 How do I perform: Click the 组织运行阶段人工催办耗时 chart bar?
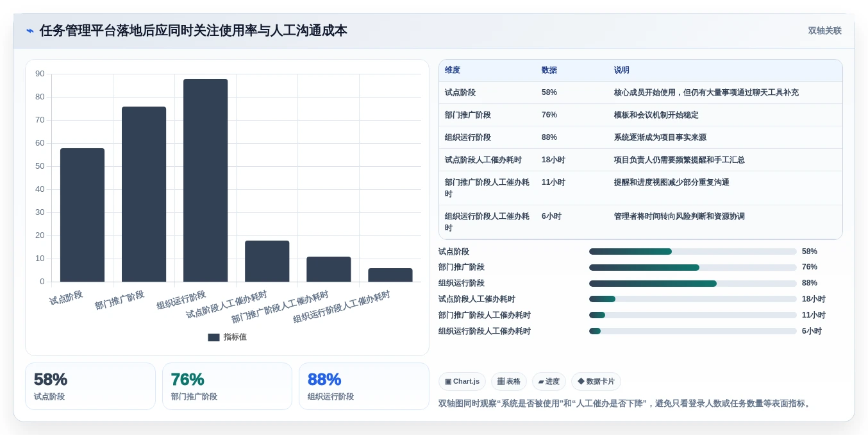390,275
